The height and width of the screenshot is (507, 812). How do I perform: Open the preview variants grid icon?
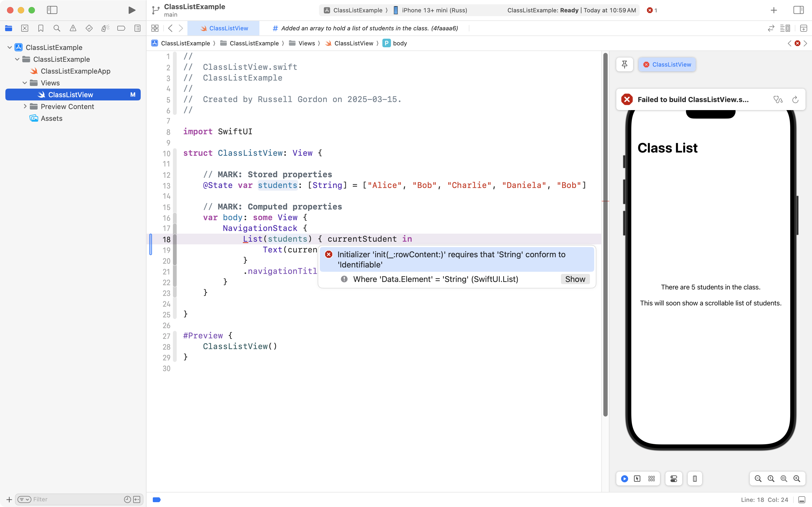click(x=651, y=479)
